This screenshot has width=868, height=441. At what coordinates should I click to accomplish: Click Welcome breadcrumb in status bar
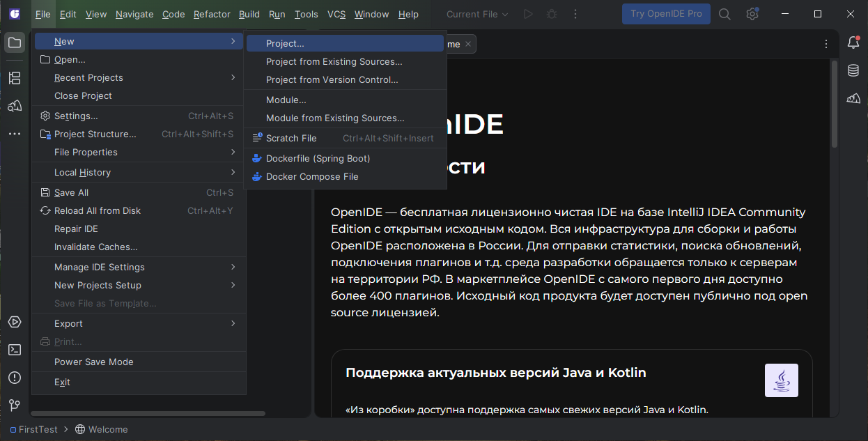[x=101, y=429]
